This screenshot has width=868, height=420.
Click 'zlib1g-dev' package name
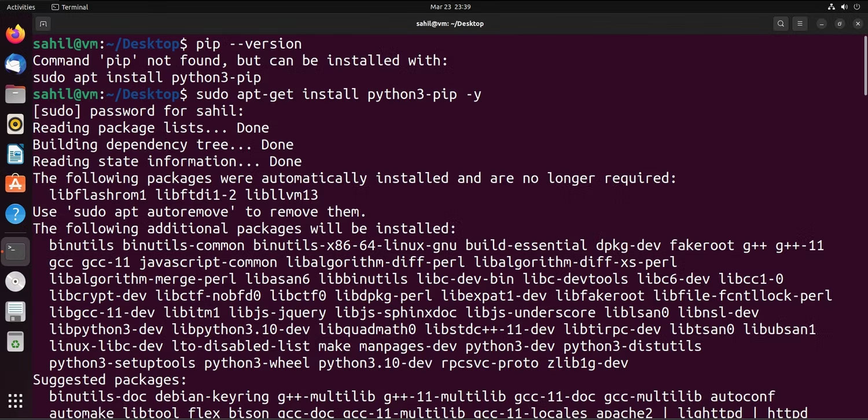pyautogui.click(x=588, y=363)
